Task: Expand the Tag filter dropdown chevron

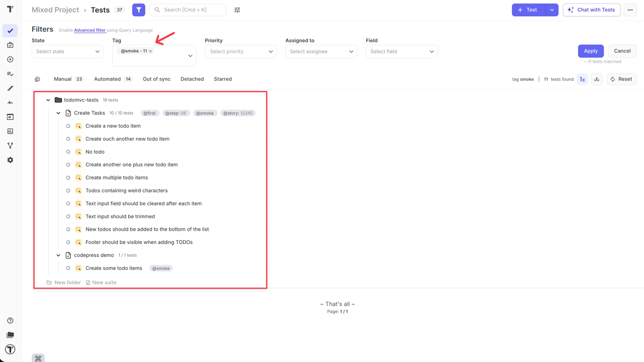Action: click(x=190, y=55)
